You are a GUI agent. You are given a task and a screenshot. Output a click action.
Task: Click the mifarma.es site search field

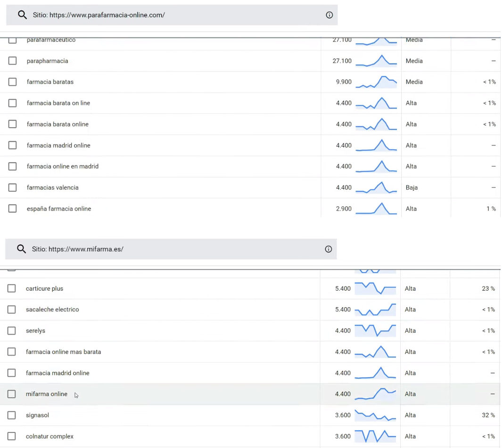(171, 249)
